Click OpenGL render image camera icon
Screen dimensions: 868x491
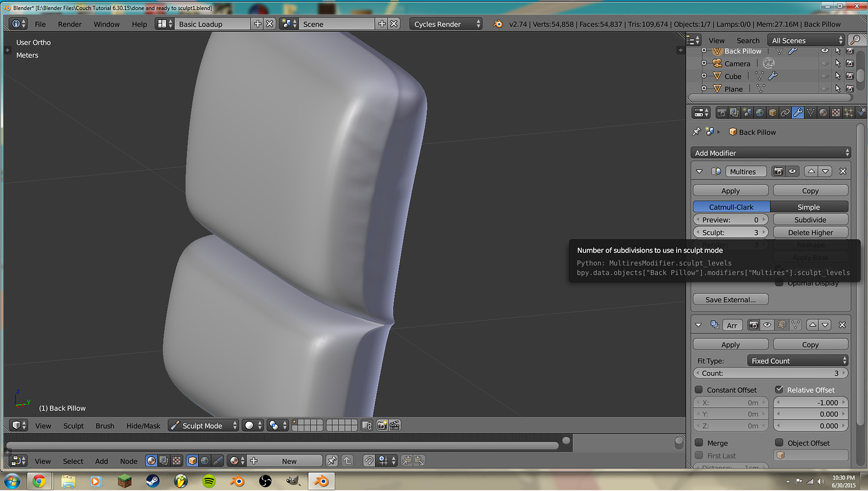pyautogui.click(x=382, y=426)
